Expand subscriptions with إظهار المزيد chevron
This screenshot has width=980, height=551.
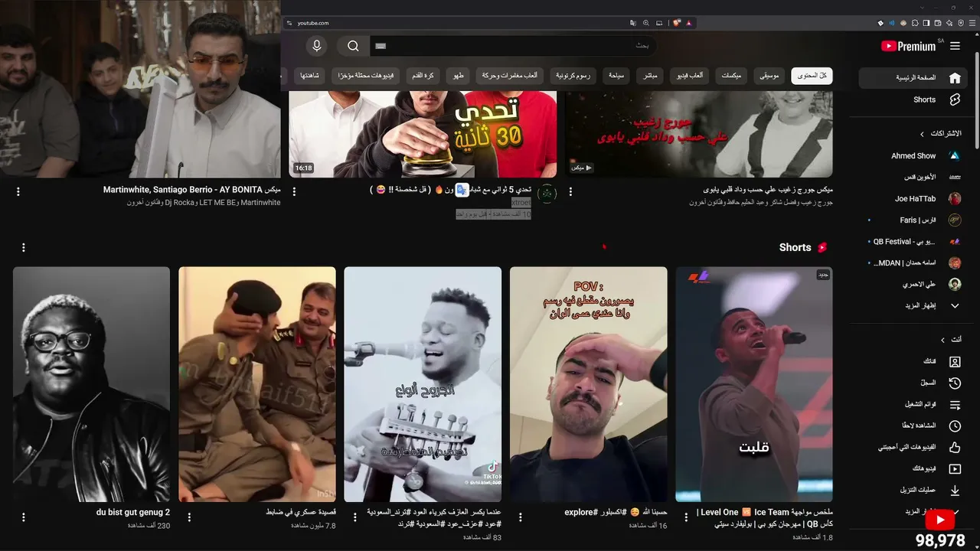point(955,305)
